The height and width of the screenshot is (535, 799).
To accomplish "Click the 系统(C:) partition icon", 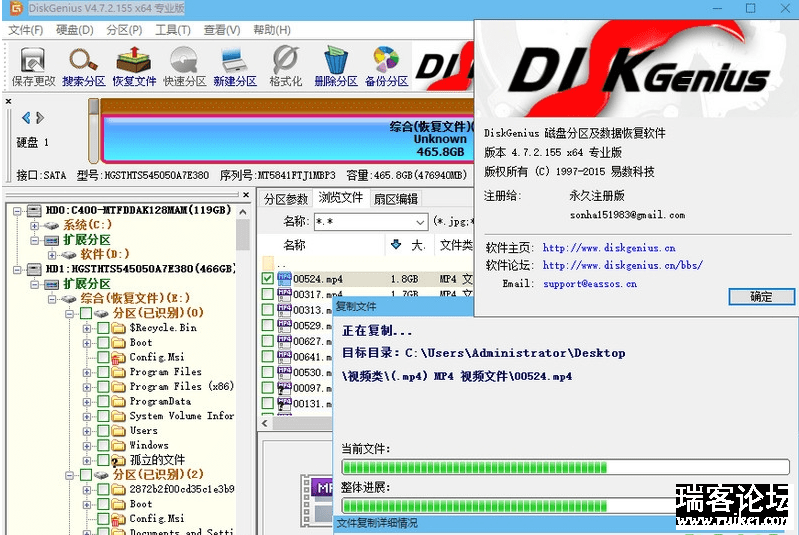I will point(51,225).
